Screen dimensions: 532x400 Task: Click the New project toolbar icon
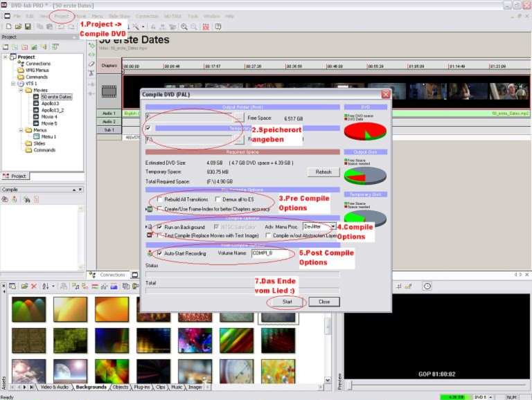tap(7, 26)
